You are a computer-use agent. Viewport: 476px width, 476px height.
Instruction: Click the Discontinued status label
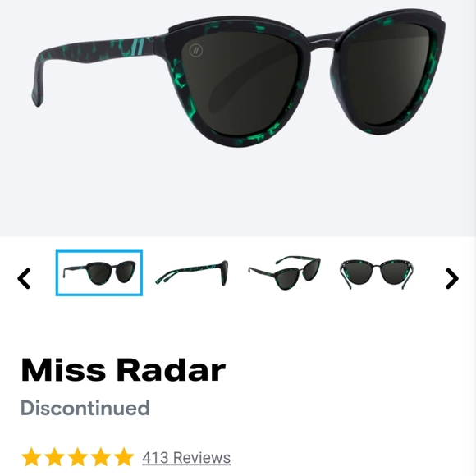pyautogui.click(x=85, y=408)
